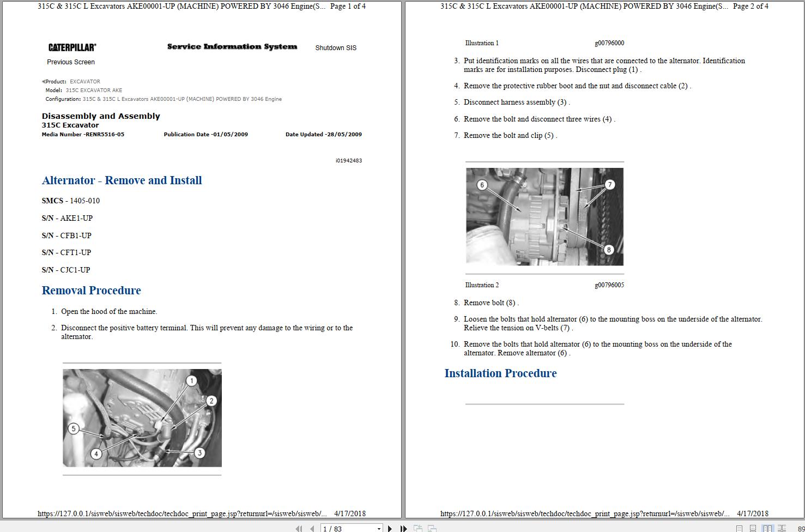This screenshot has height=532, width=805.
Task: Click the Shutdown SIS option
Action: [x=336, y=47]
